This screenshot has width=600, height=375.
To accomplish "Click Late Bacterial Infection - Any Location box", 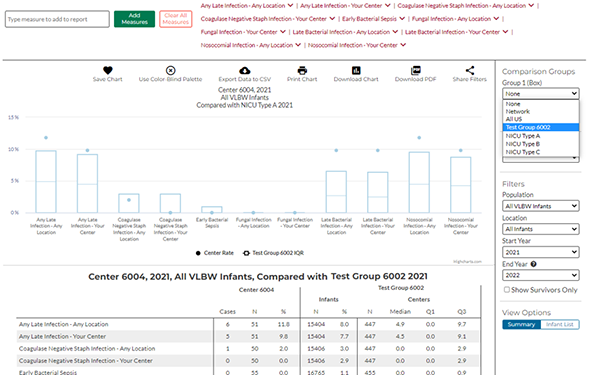I will pyautogui.click(x=336, y=192).
